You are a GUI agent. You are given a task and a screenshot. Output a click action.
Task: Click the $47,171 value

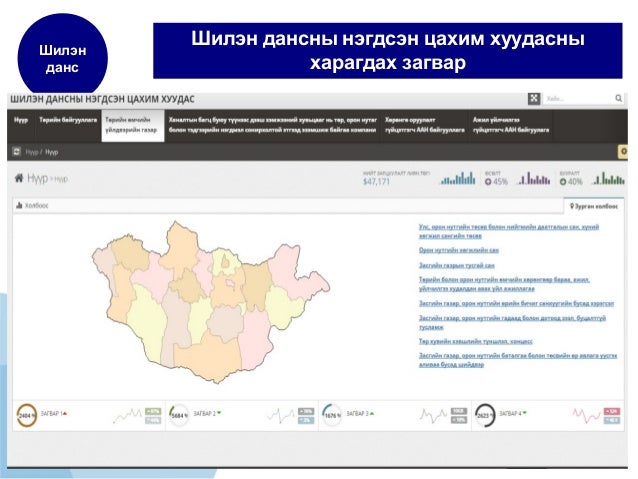pyautogui.click(x=376, y=182)
